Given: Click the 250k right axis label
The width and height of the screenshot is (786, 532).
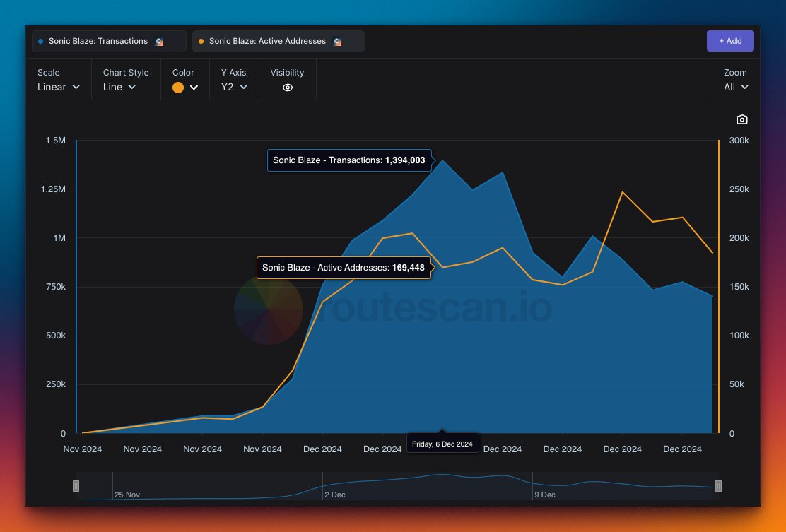Looking at the screenshot, I should 739,189.
